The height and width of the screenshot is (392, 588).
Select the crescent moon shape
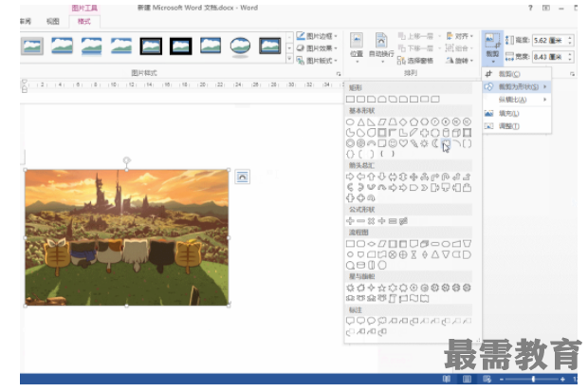click(435, 143)
